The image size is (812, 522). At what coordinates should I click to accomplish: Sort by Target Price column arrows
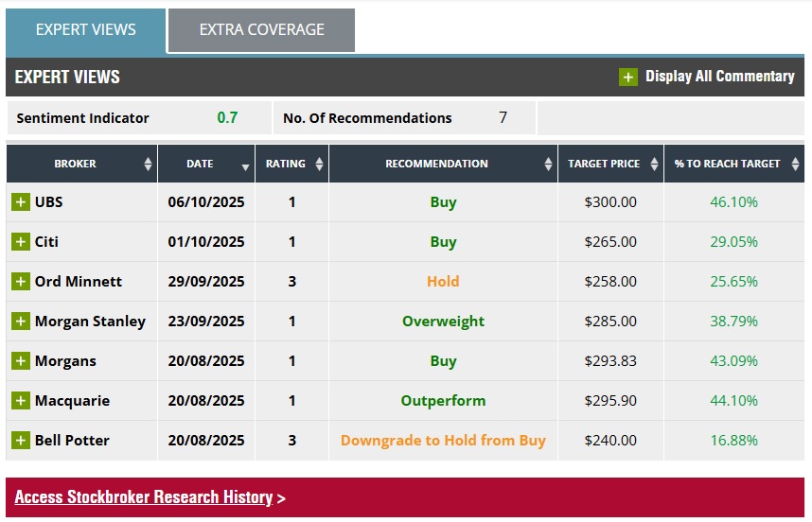[x=654, y=165]
